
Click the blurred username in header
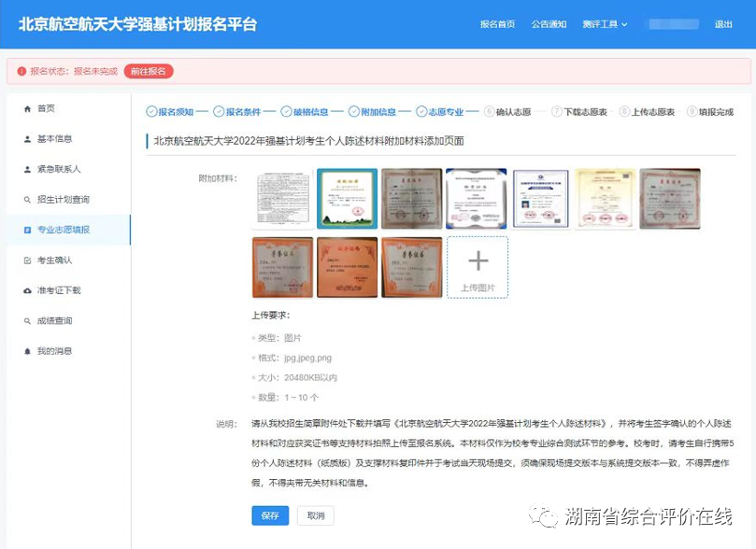[x=674, y=24]
